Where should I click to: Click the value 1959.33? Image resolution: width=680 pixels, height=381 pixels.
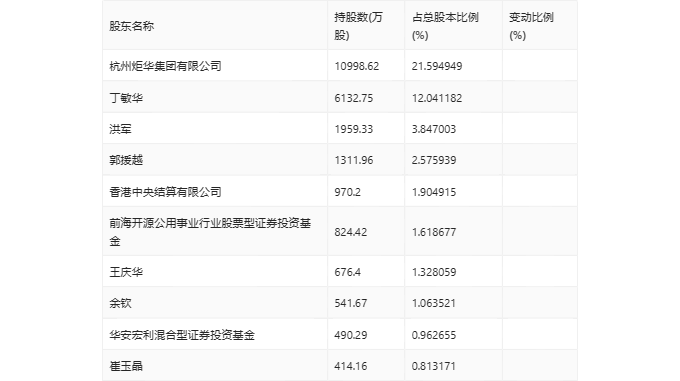[x=353, y=129]
